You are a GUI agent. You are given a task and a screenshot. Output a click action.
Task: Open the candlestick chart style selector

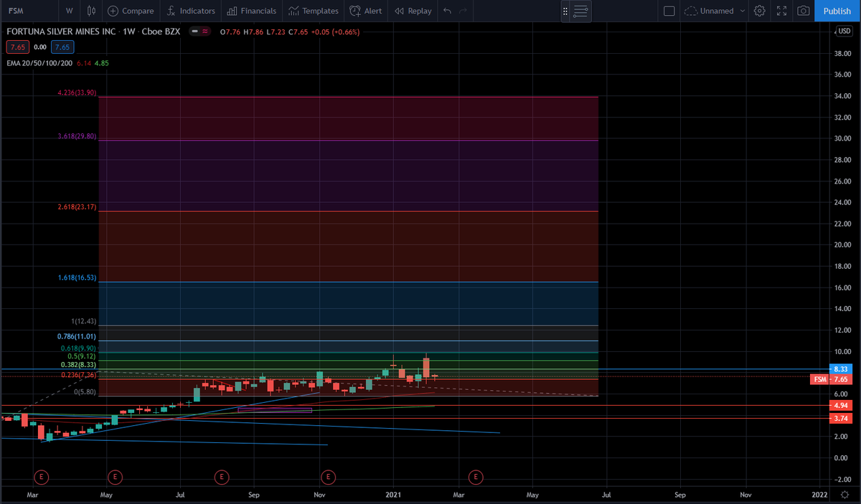point(91,11)
